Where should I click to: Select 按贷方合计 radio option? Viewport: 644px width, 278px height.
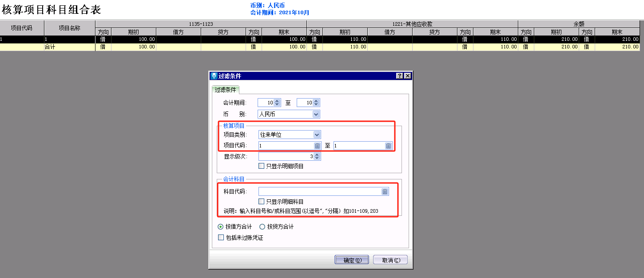(x=262, y=226)
